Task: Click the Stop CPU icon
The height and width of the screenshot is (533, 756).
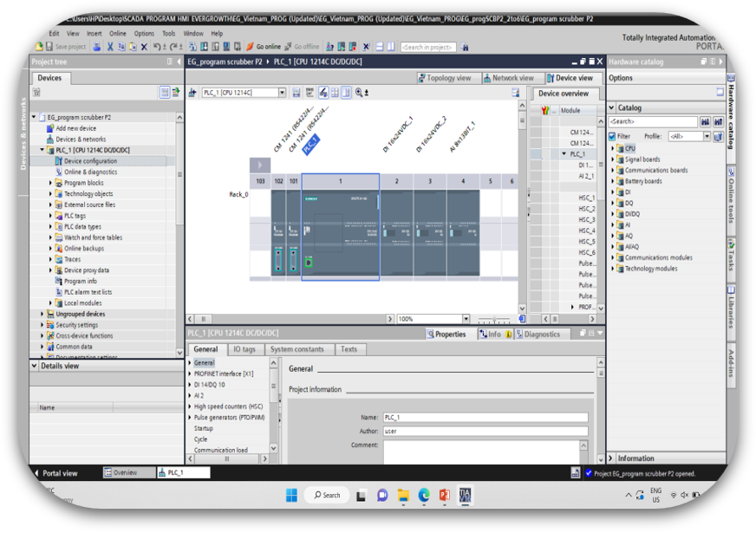Action: point(353,47)
